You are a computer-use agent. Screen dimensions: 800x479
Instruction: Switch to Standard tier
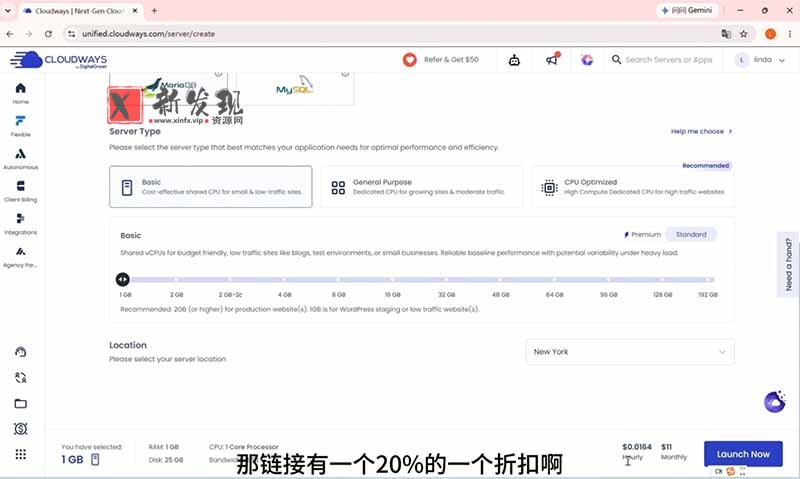[x=691, y=235]
